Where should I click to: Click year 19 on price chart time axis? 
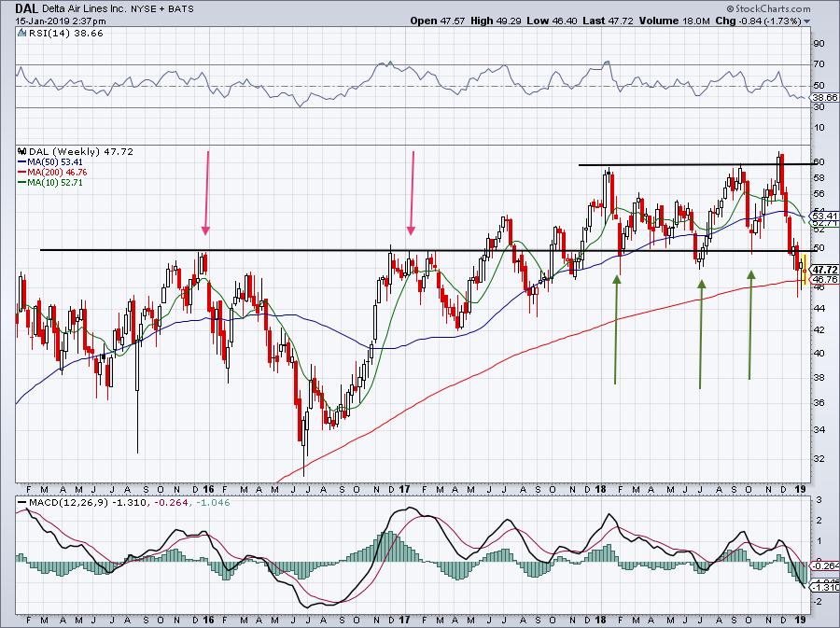point(800,489)
